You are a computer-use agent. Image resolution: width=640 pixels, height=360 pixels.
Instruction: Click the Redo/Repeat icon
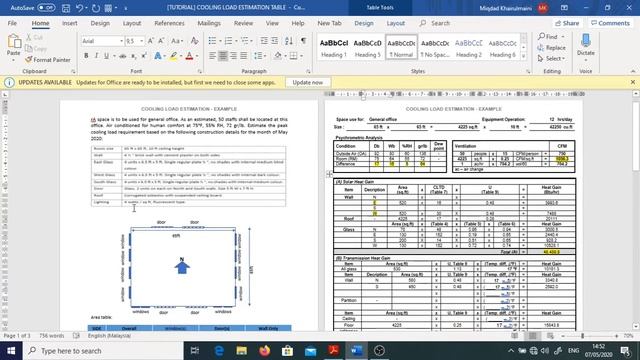tap(96, 8)
